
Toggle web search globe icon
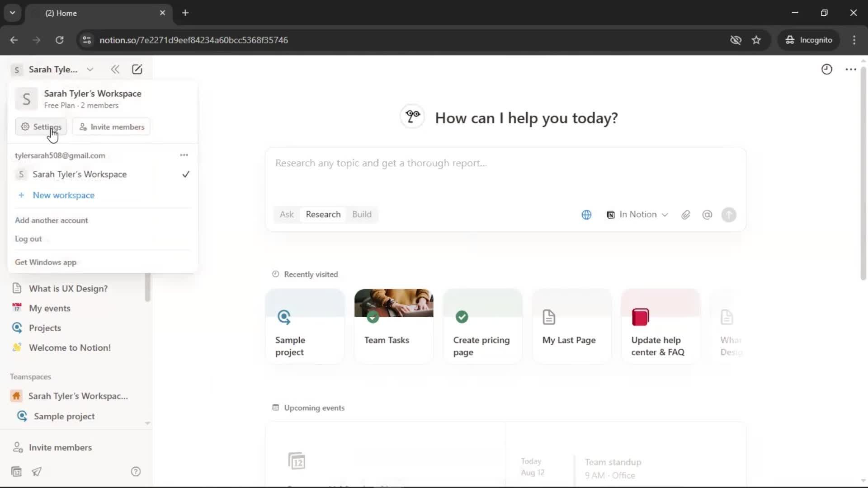[x=586, y=215]
